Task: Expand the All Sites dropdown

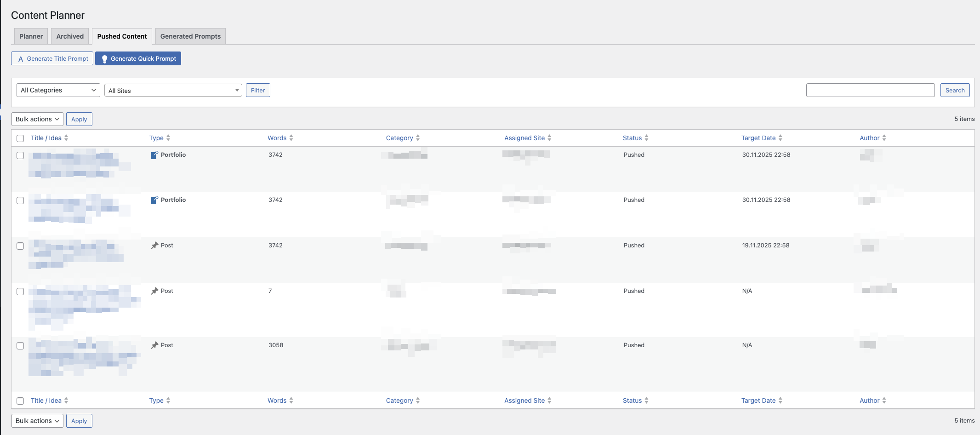Action: click(173, 91)
